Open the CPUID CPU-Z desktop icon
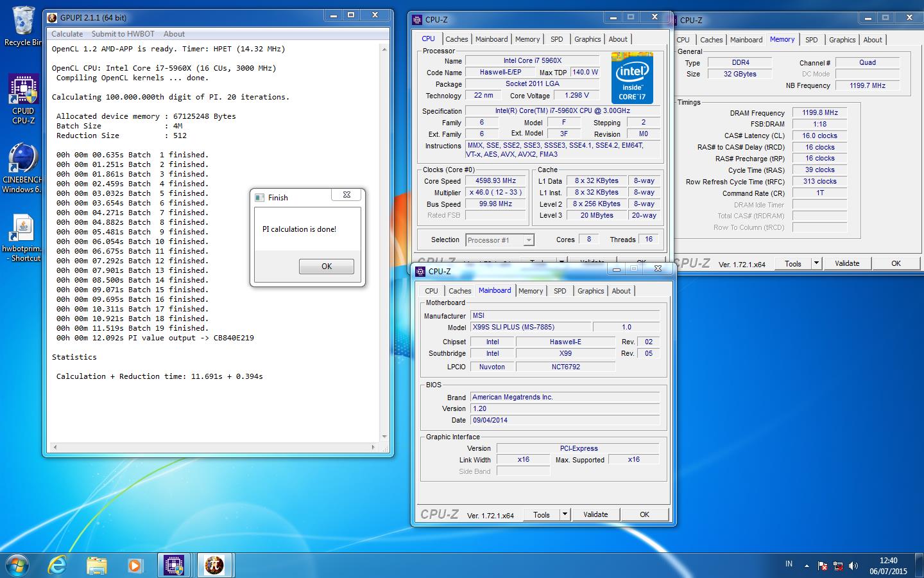The width and height of the screenshot is (924, 578). (23, 100)
